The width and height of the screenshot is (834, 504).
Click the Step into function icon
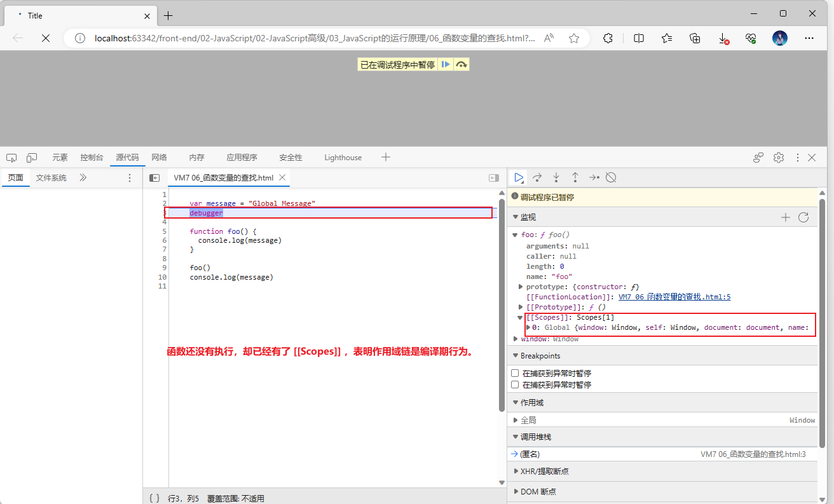(x=556, y=178)
